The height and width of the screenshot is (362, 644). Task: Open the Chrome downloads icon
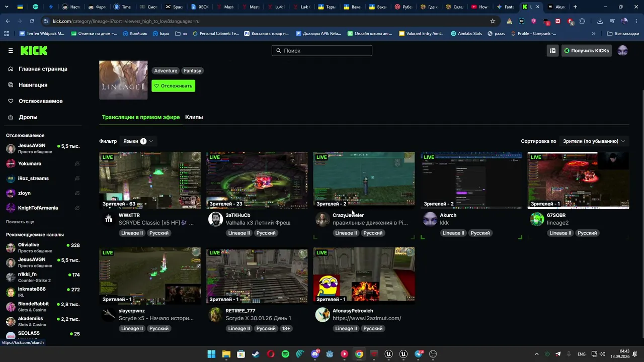(x=600, y=21)
